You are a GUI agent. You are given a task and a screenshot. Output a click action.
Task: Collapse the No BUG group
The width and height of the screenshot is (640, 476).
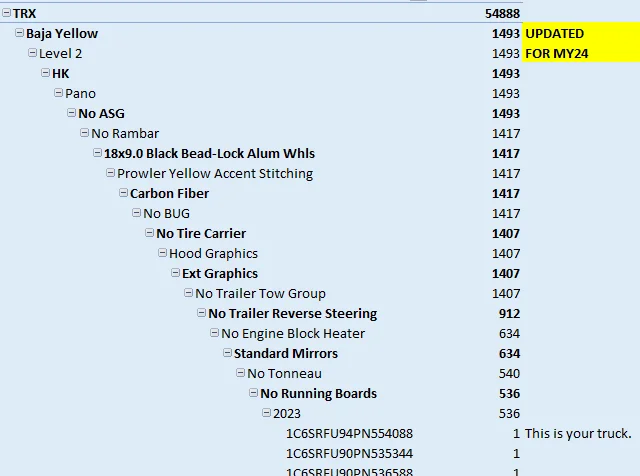tap(136, 213)
